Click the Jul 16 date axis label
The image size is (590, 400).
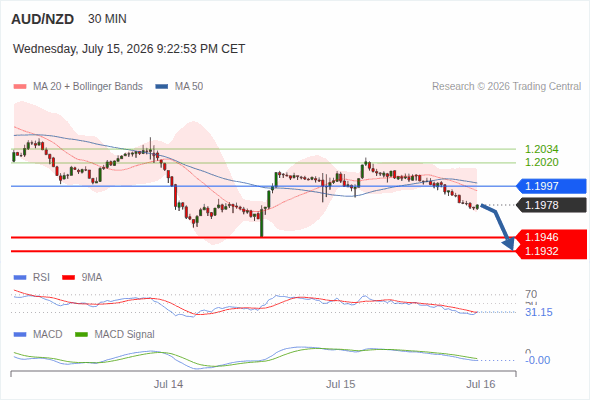point(481,384)
